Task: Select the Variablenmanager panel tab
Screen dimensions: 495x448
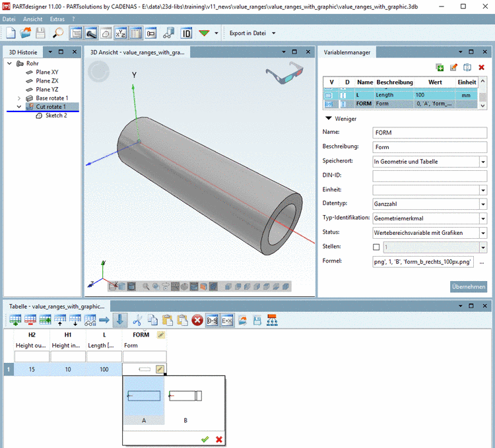Action: 347,52
